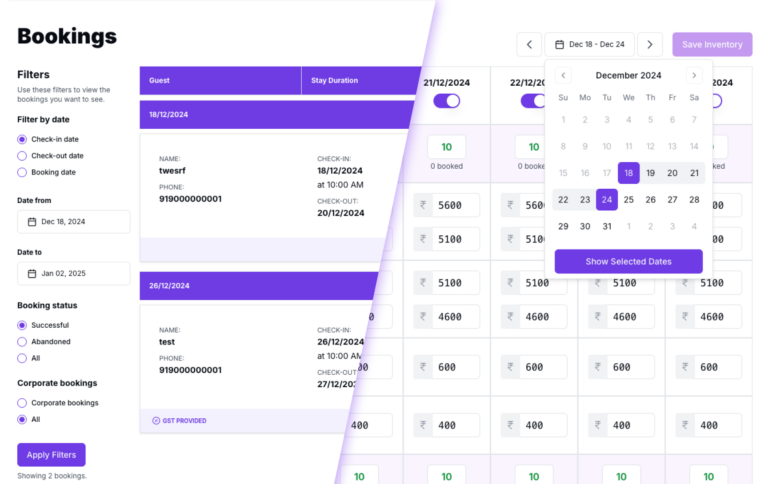Select Abandoned booking status
Viewport: 768px width, 484px height.
22,342
